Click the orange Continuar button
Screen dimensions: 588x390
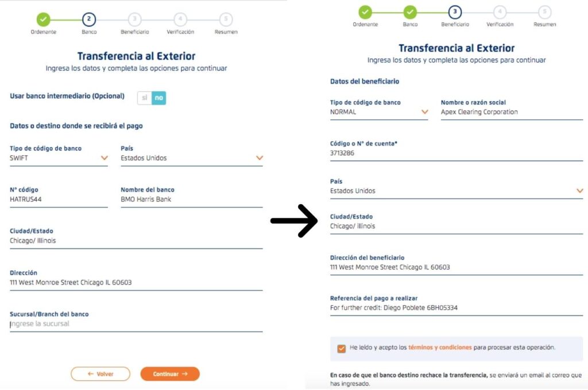pyautogui.click(x=170, y=374)
